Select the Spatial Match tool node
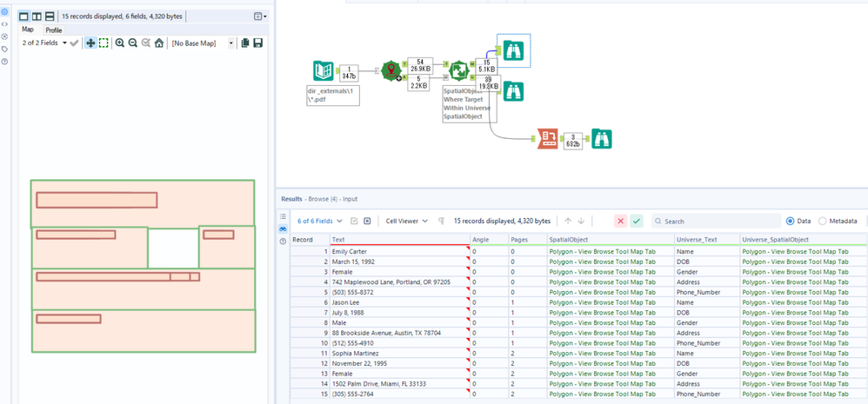Viewport: 868px width, 404px height. (x=458, y=71)
